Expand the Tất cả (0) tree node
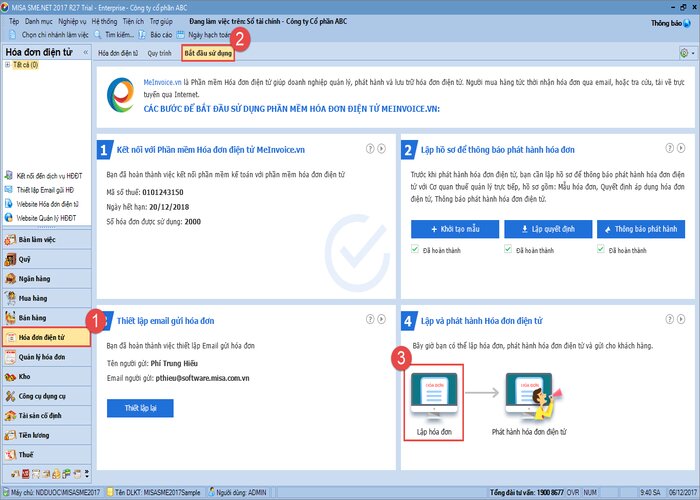The width and height of the screenshot is (700, 500). tap(7, 65)
